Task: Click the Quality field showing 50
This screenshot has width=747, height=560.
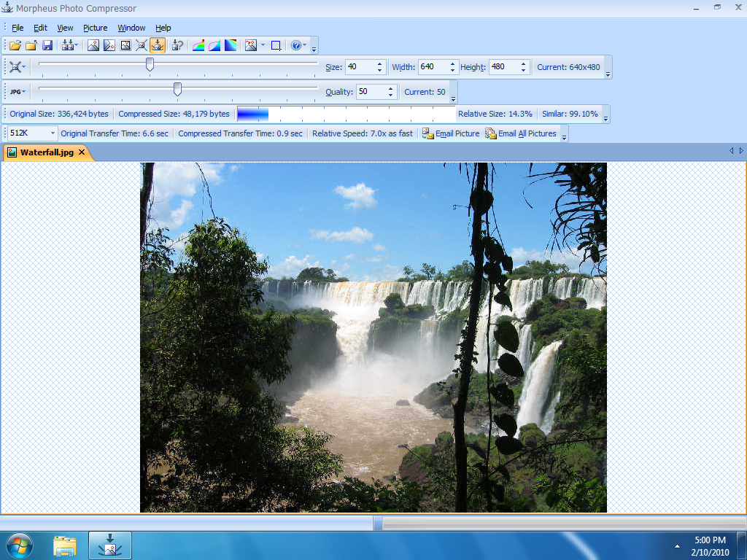Action: pos(372,91)
